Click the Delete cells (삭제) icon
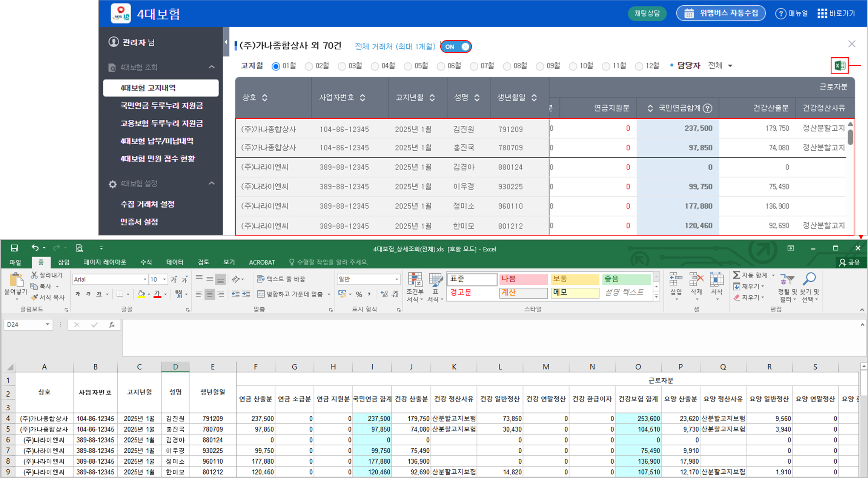868x478 pixels. (696, 280)
